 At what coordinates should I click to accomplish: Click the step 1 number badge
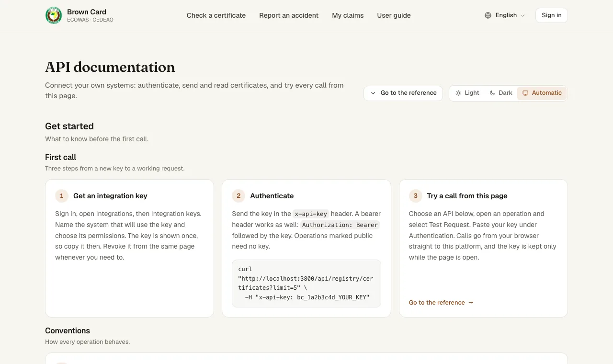(x=62, y=196)
